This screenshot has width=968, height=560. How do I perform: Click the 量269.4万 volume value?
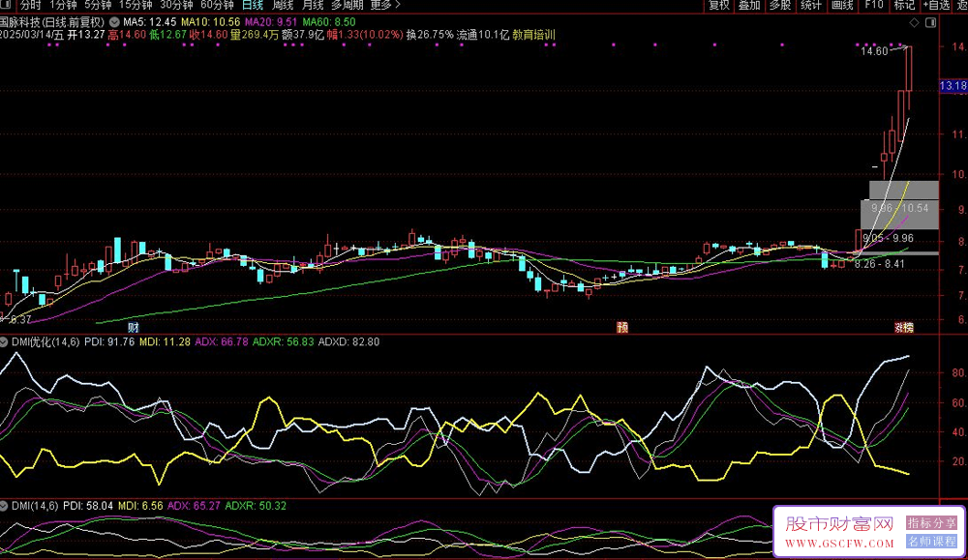click(255, 35)
